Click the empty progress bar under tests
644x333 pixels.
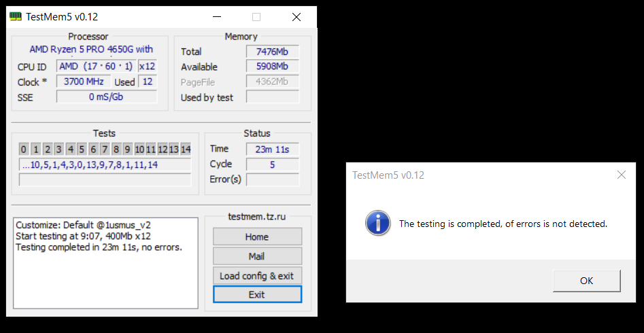pos(105,180)
